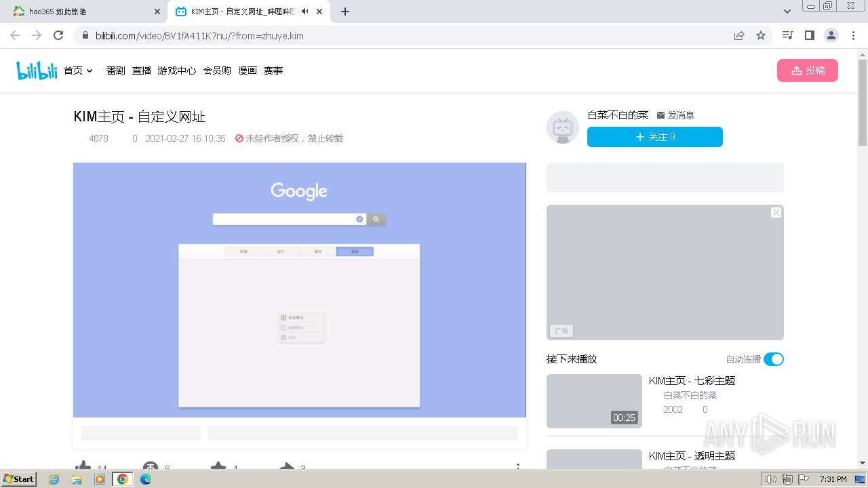Like the video with thumbs-up icon
This screenshot has width=868, height=488.
pyautogui.click(x=83, y=467)
